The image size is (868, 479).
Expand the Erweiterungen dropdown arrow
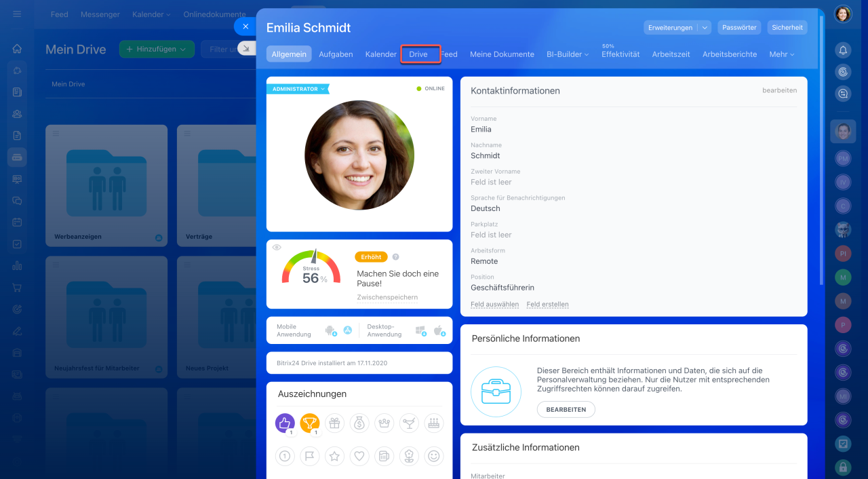tap(705, 28)
